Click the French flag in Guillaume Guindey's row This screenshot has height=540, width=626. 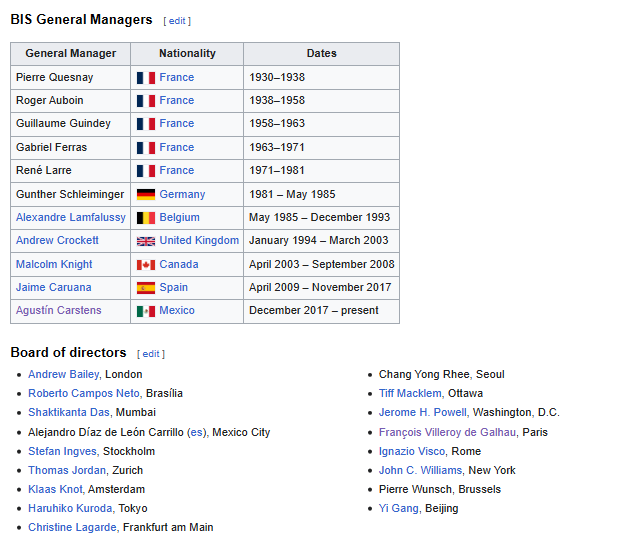click(x=146, y=124)
